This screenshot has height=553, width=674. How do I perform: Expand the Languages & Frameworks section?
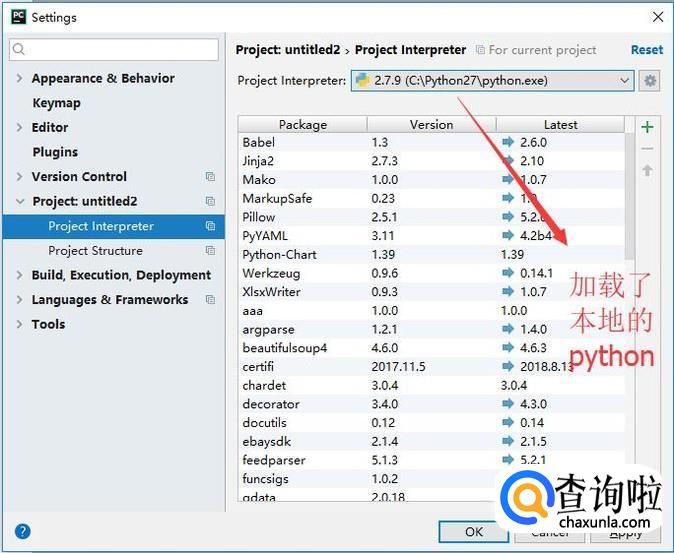(19, 299)
